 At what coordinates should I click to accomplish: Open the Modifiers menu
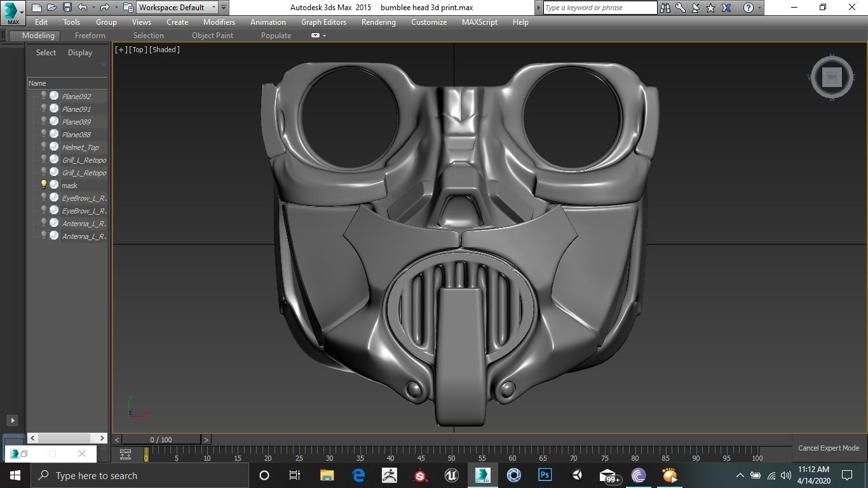(x=219, y=22)
